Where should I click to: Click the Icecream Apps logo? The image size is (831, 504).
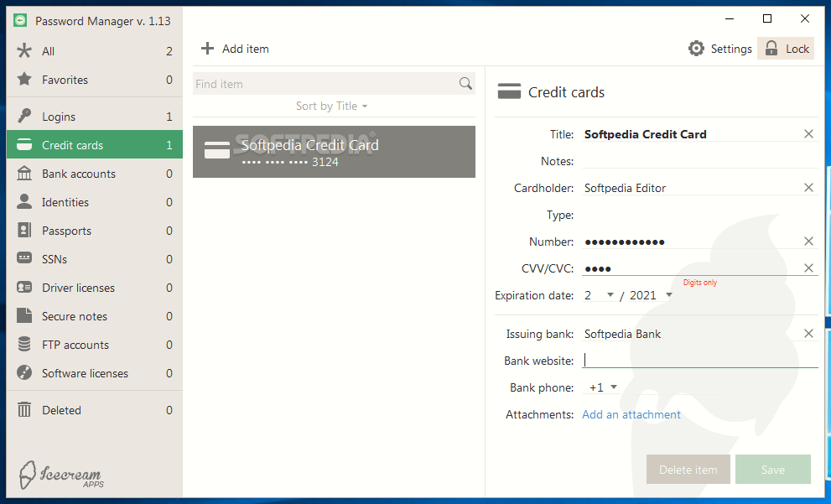[x=61, y=475]
